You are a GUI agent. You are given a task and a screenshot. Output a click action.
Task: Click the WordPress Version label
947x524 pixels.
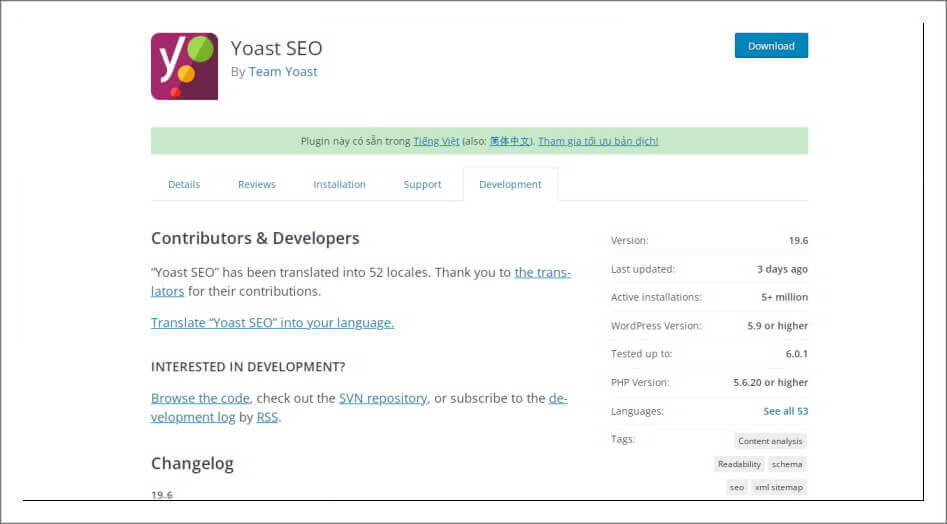(656, 326)
